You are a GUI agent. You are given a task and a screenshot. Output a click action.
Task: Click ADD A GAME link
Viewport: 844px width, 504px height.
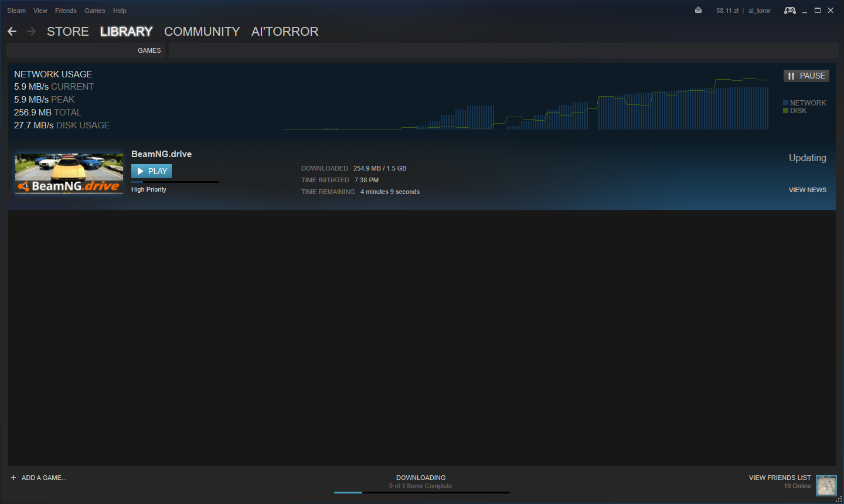click(x=44, y=478)
